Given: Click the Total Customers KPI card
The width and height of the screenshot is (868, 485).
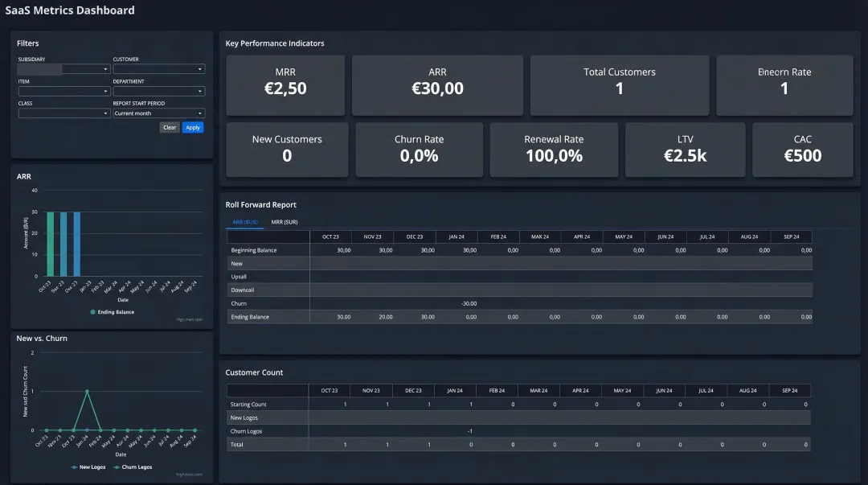Looking at the screenshot, I should pyautogui.click(x=619, y=85).
